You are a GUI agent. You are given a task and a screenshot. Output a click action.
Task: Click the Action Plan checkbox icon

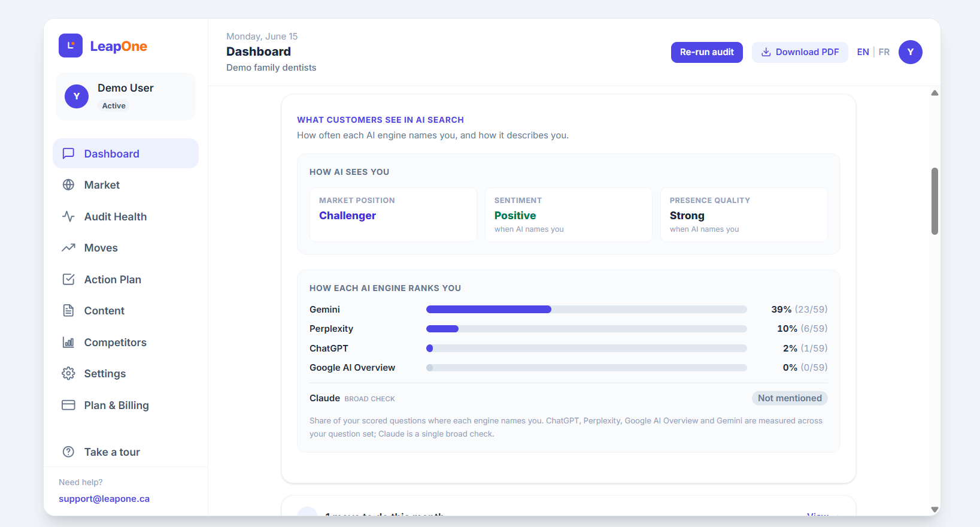(69, 279)
